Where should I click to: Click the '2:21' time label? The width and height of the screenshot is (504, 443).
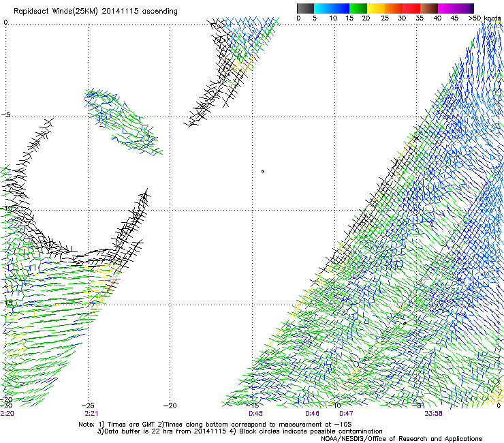[x=91, y=414]
